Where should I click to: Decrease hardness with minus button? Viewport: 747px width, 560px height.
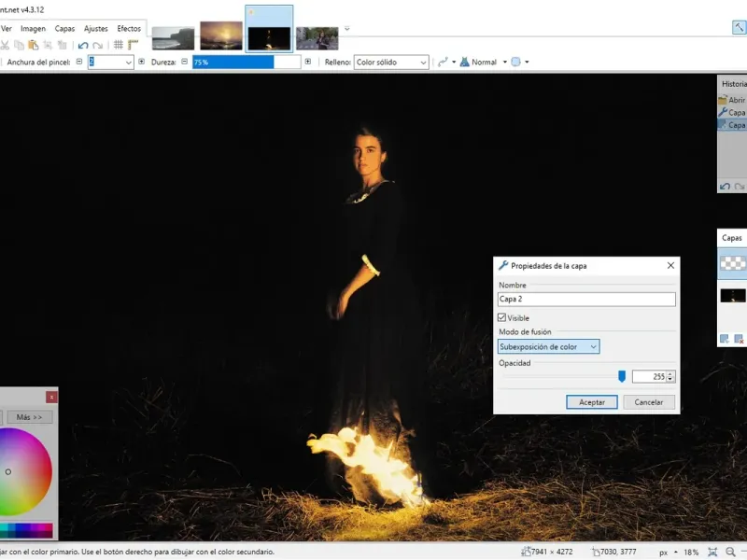point(184,62)
